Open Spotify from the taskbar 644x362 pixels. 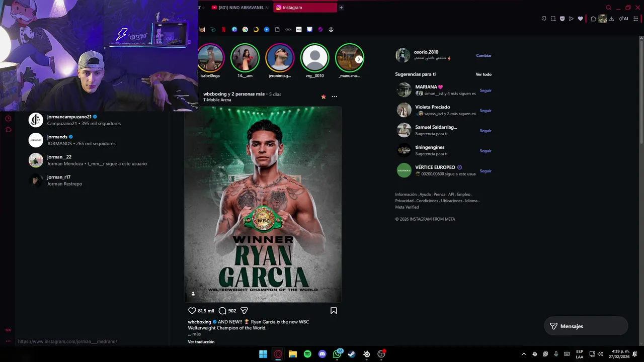click(307, 354)
